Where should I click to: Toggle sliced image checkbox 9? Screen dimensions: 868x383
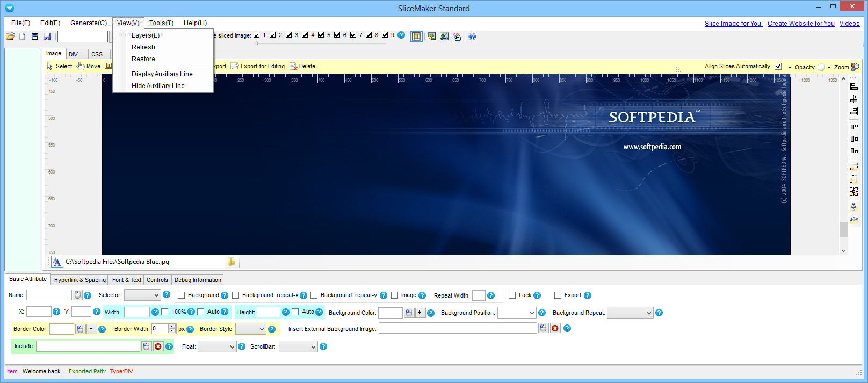click(x=385, y=35)
